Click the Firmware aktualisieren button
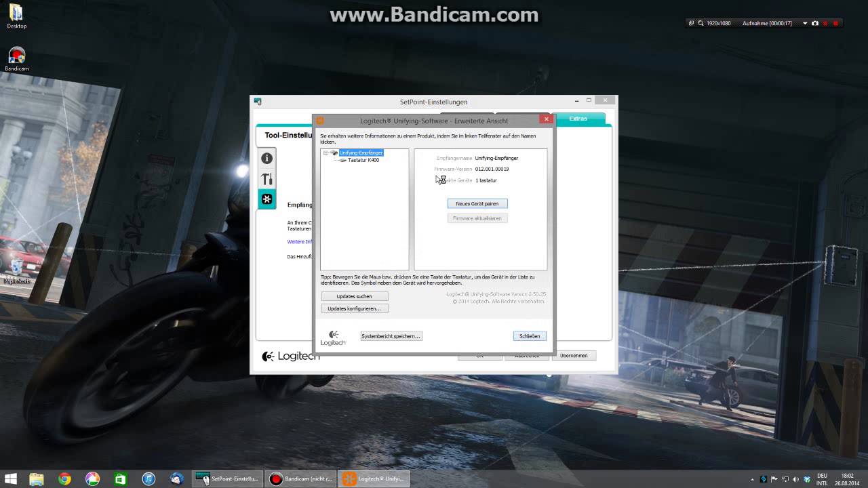Screen dimensions: 868x488 (477, 218)
